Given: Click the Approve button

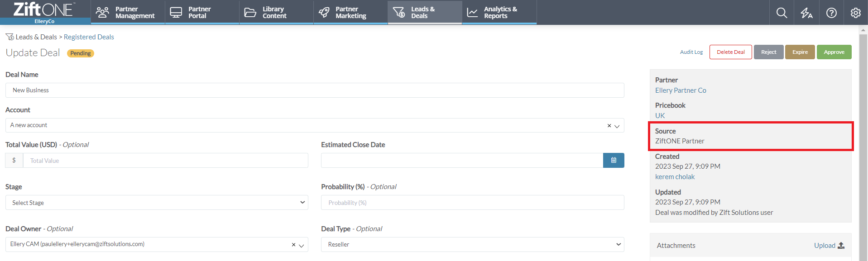Looking at the screenshot, I should [x=834, y=52].
